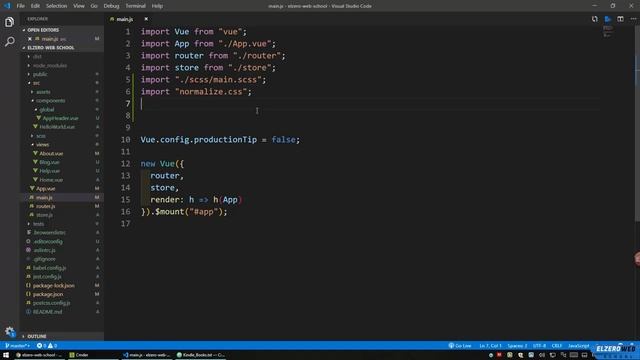Collapse the src folder
Image resolution: width=640 pixels, height=360 pixels.
tap(36, 83)
